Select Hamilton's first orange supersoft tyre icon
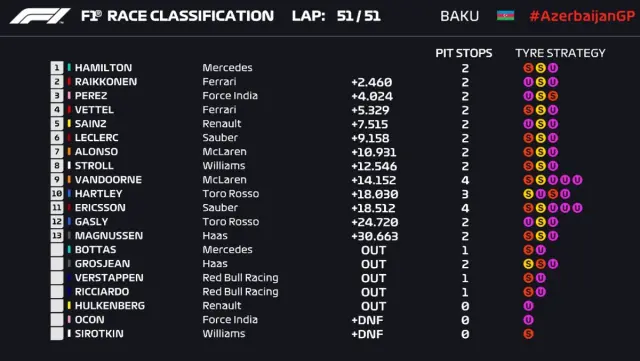 click(x=528, y=68)
